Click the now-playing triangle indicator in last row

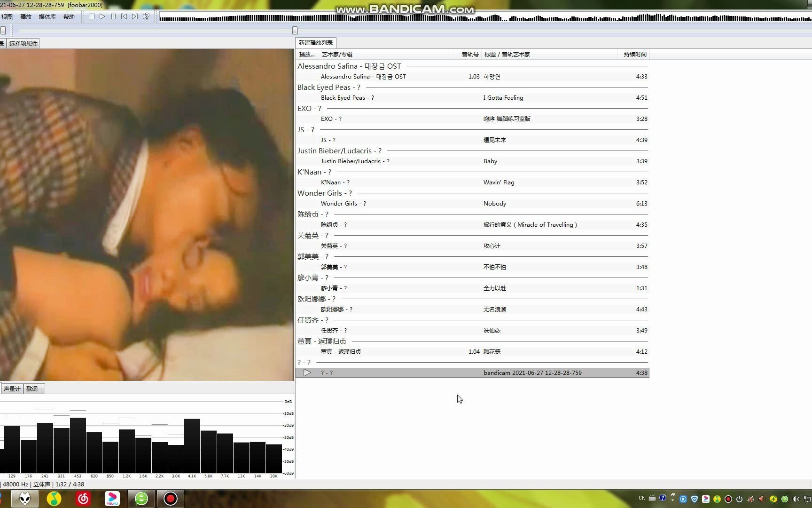307,373
